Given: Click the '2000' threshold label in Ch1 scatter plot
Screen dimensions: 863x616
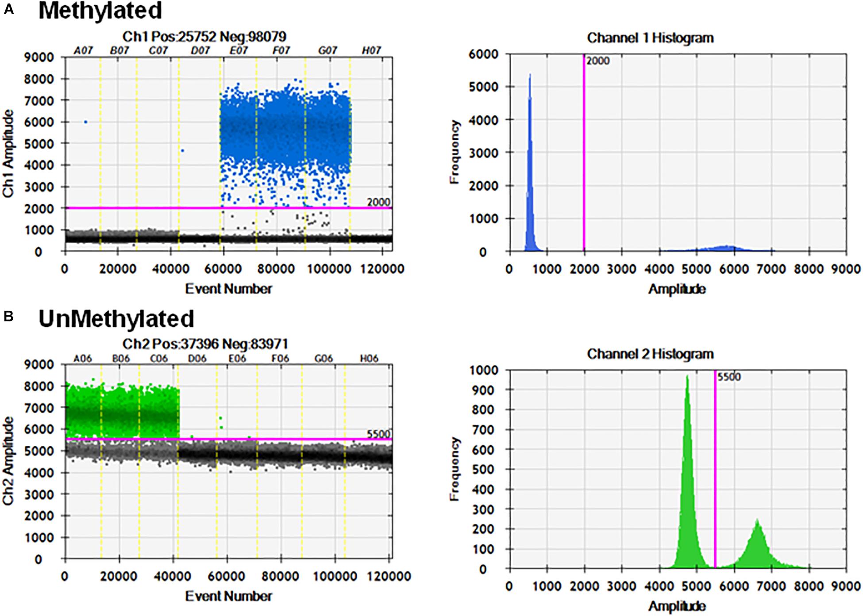Looking at the screenshot, I should tap(379, 202).
